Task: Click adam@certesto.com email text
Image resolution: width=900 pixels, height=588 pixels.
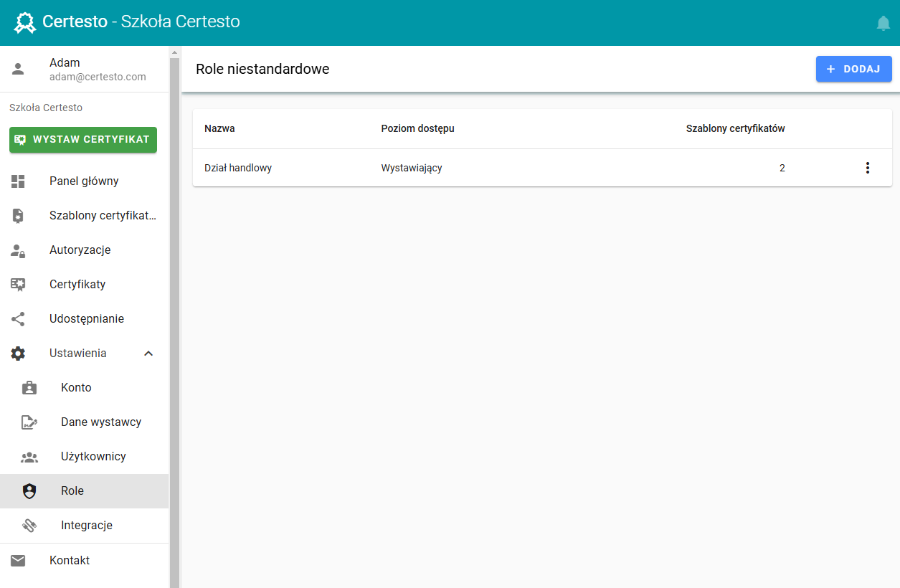Action: 98,77
